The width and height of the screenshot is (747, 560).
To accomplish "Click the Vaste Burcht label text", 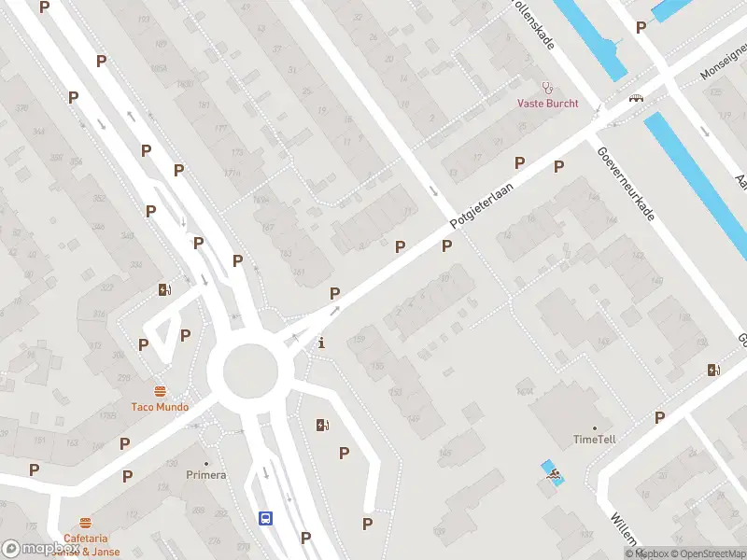I will click(x=548, y=104).
